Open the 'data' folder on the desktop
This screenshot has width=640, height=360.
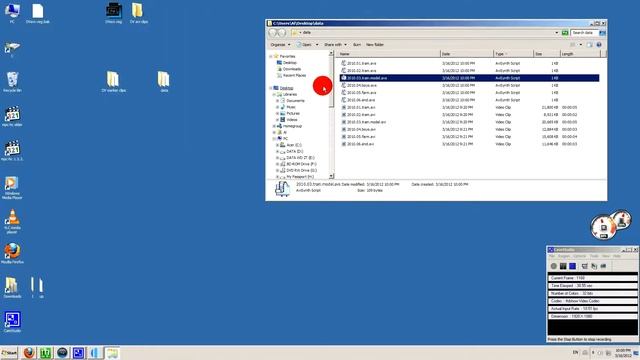[x=164, y=82]
